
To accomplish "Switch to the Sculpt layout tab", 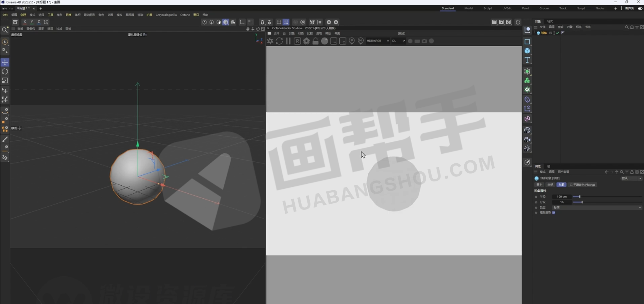I will click(487, 8).
